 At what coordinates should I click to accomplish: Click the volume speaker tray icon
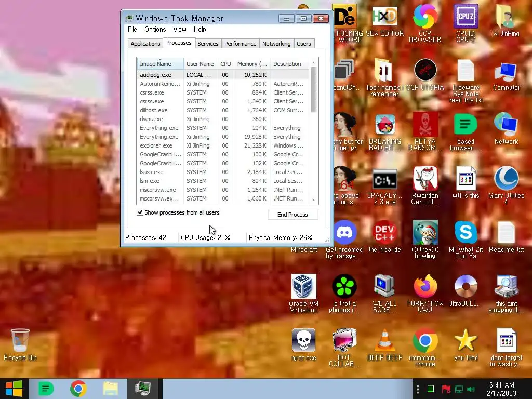tap(471, 389)
